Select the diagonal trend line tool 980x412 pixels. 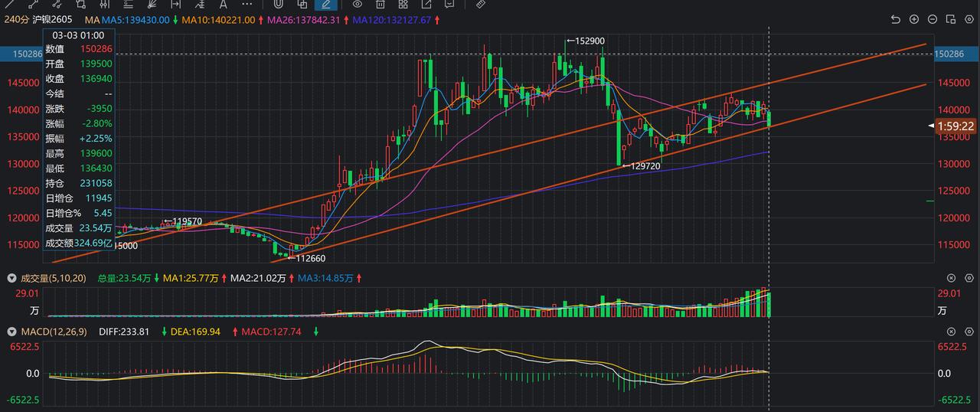pyautogui.click(x=10, y=4)
